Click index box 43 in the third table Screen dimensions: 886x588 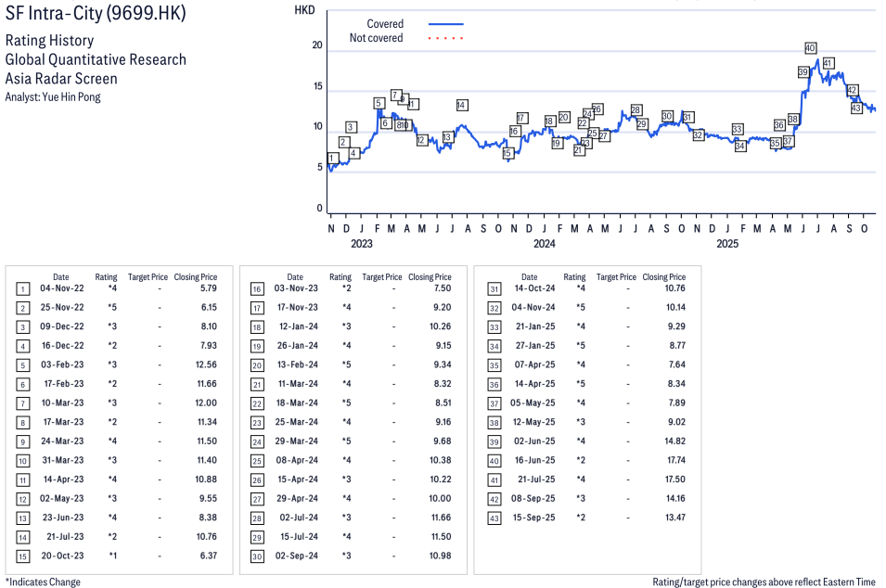492,518
